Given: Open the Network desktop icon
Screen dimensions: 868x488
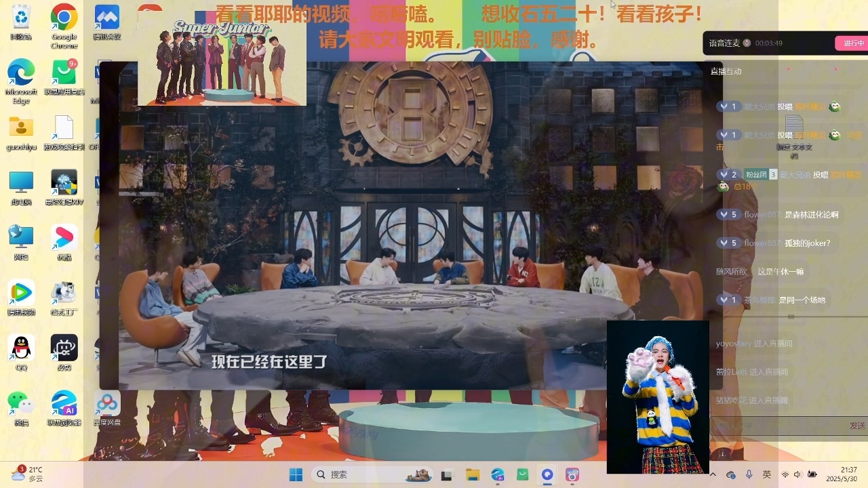Looking at the screenshot, I should pyautogui.click(x=21, y=243).
